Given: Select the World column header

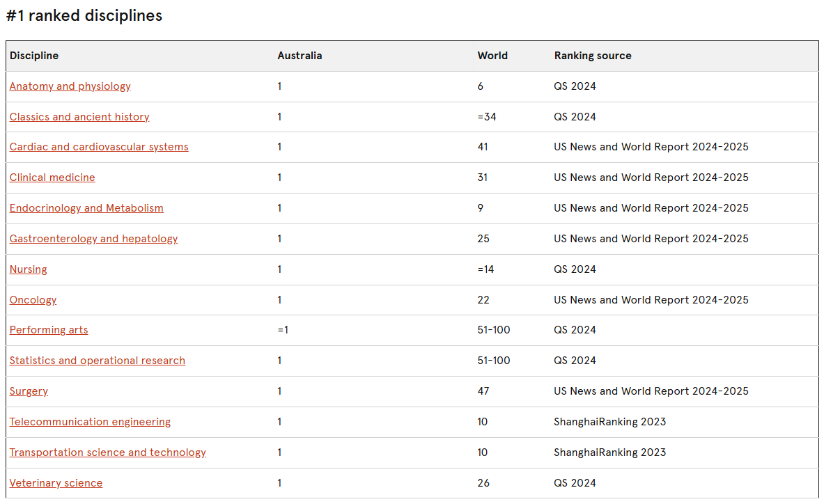Looking at the screenshot, I should click(492, 56).
